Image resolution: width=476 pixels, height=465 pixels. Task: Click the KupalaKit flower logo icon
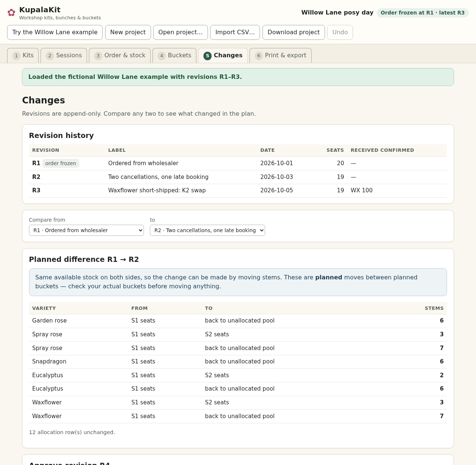(12, 13)
